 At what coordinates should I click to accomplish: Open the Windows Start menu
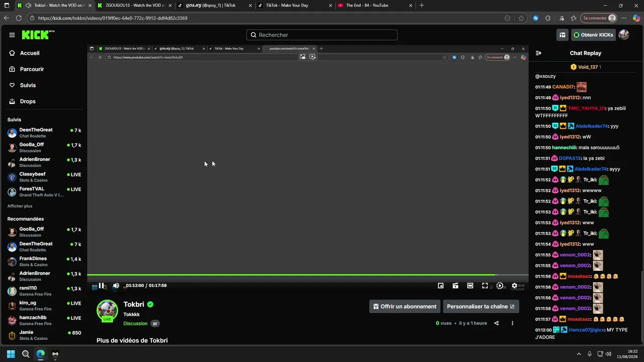[x=11, y=354]
